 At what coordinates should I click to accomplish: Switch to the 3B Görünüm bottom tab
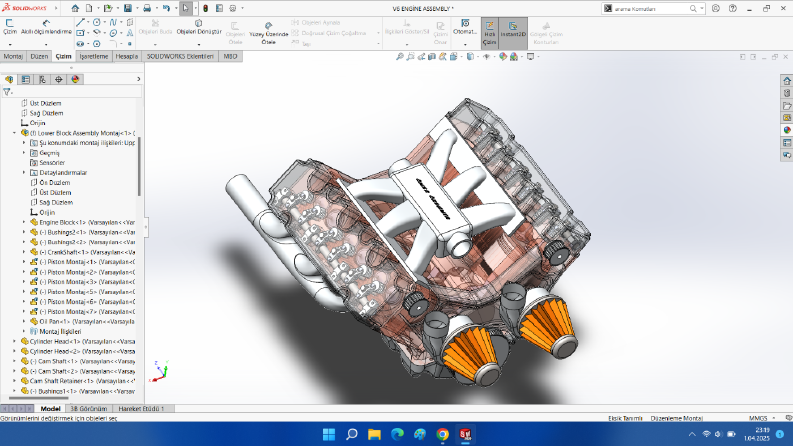point(89,408)
